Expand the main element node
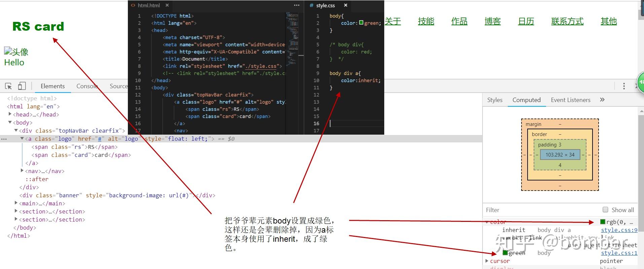The height and width of the screenshot is (269, 644). [16, 203]
